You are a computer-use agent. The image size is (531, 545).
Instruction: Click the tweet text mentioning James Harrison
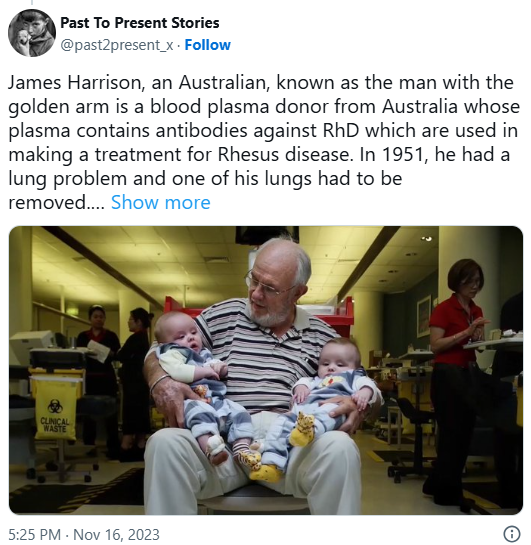tap(264, 143)
